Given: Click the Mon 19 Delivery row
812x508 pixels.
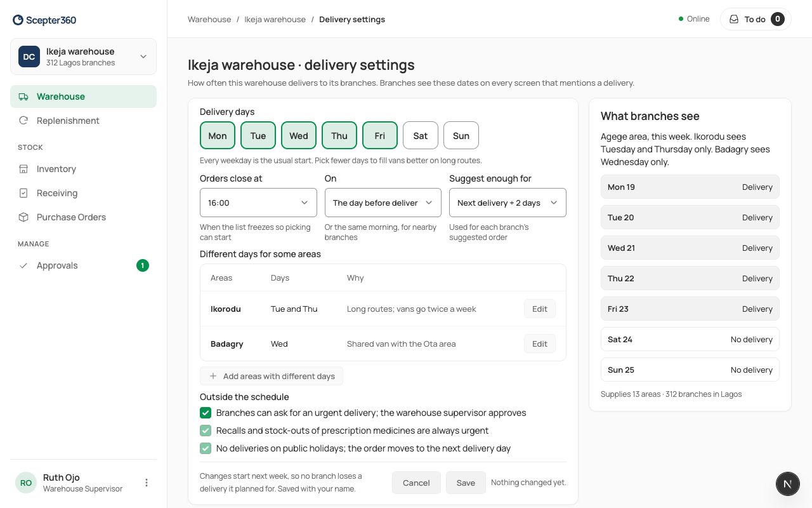Looking at the screenshot, I should 690,187.
